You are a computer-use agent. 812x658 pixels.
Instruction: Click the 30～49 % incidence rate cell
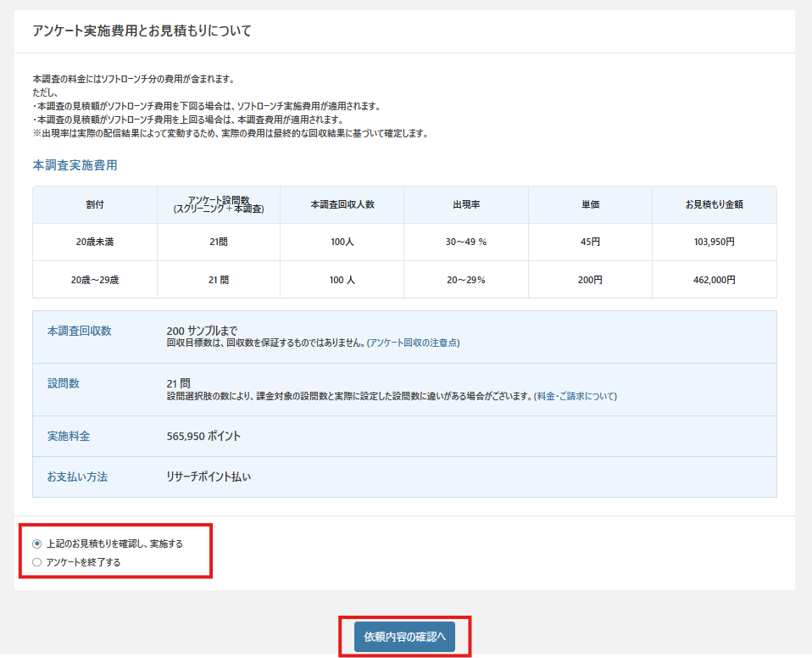click(465, 243)
